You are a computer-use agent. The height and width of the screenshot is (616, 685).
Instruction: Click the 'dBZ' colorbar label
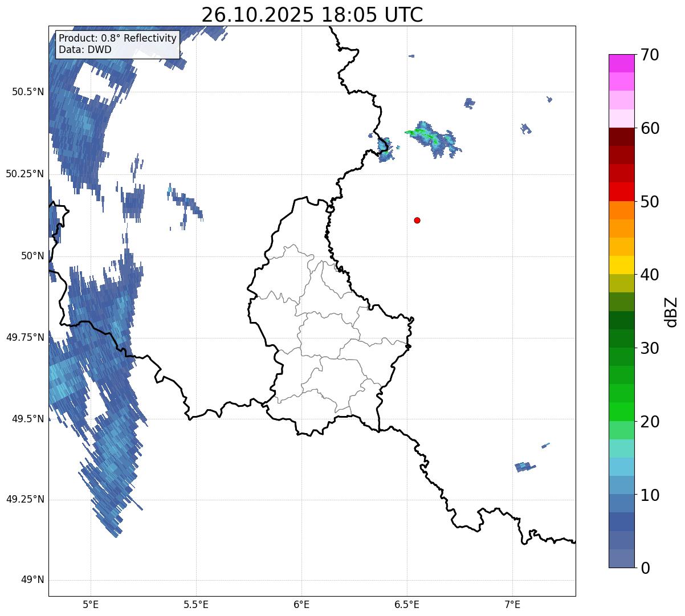click(x=672, y=311)
